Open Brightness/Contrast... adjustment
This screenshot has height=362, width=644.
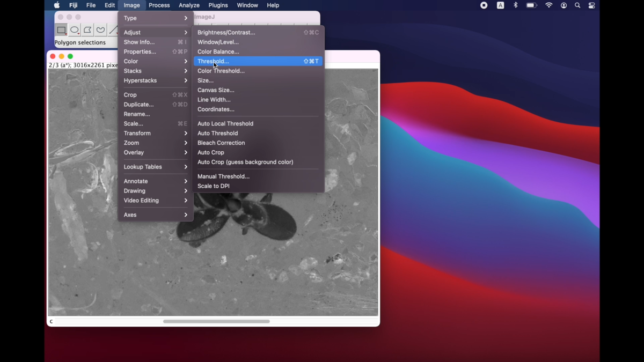coord(258,32)
